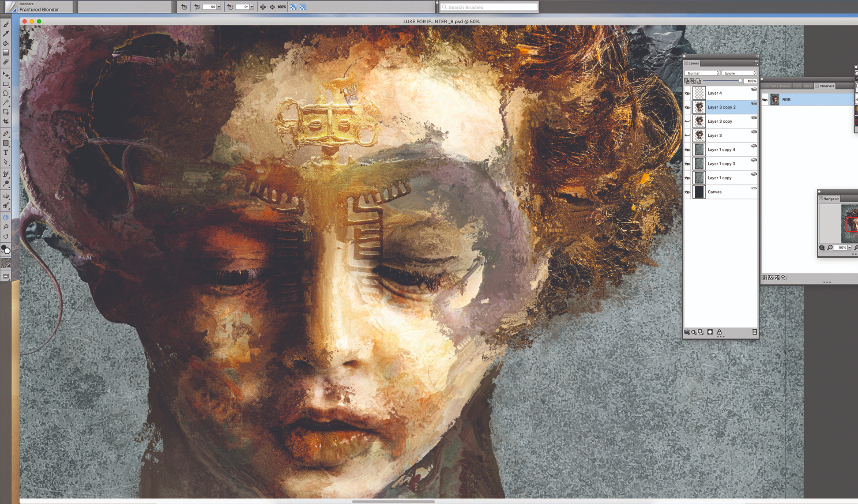Hide Layer 1 copy eye icon

tap(687, 178)
